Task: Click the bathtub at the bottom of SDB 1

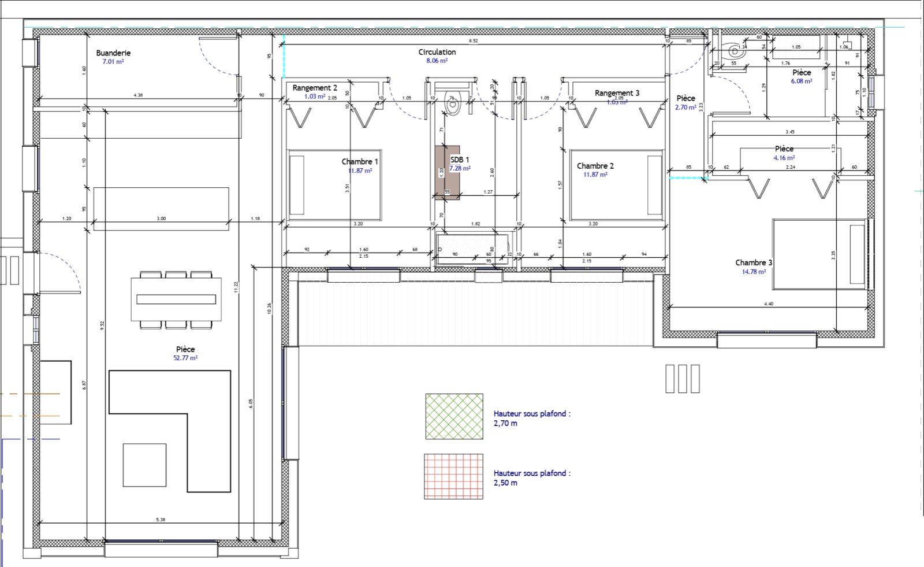Action: click(472, 249)
